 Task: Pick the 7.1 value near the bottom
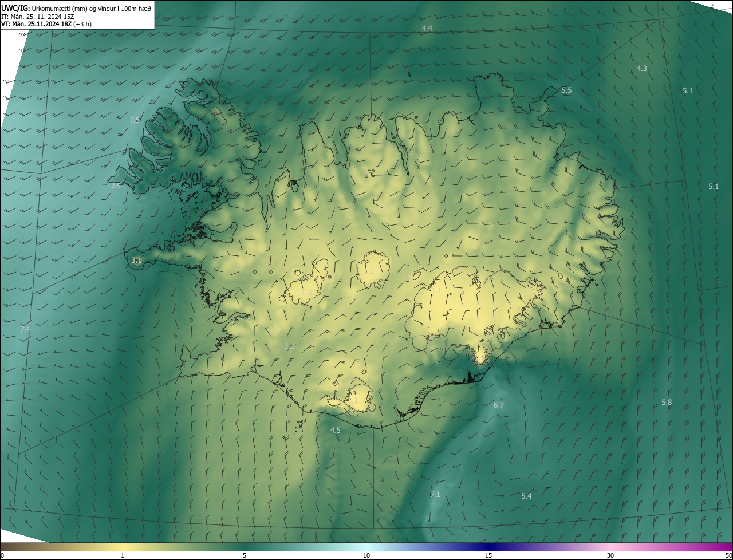tap(435, 494)
